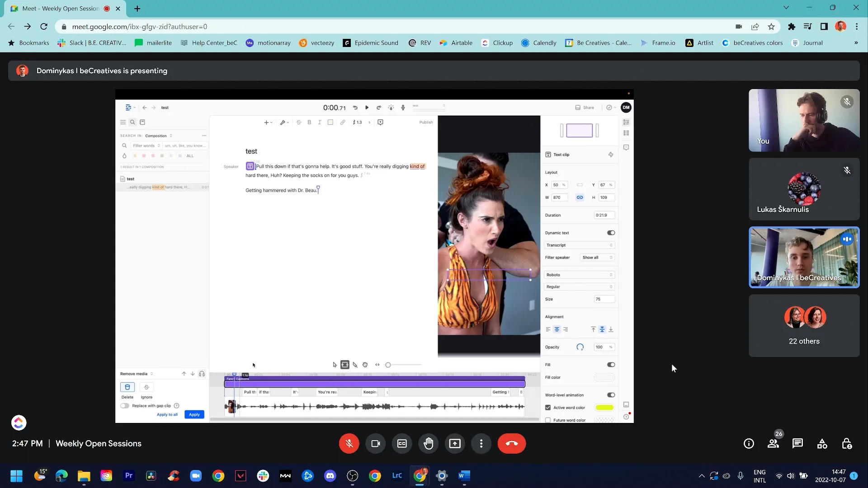Turn off microphone button in Meet controls
Screen dimensions: 868x488
click(x=349, y=444)
